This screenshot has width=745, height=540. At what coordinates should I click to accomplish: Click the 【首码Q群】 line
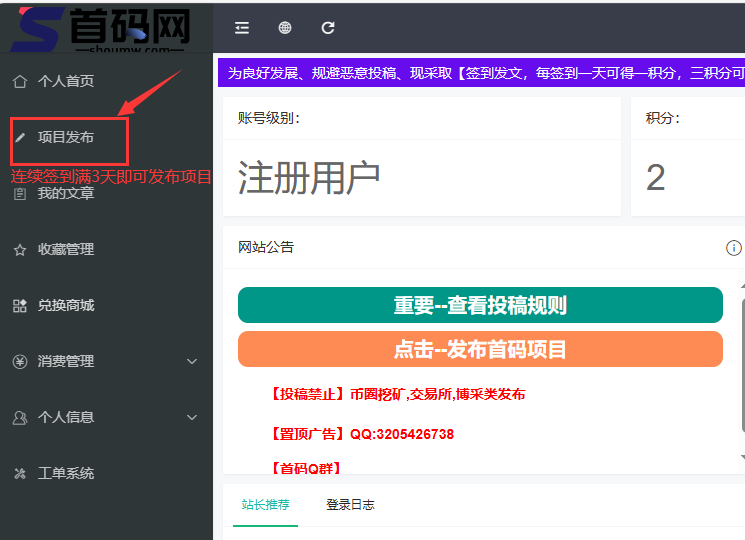[x=306, y=468]
